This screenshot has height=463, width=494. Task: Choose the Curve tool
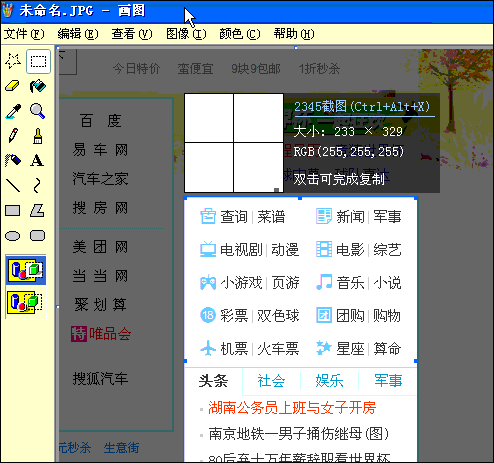[x=38, y=186]
